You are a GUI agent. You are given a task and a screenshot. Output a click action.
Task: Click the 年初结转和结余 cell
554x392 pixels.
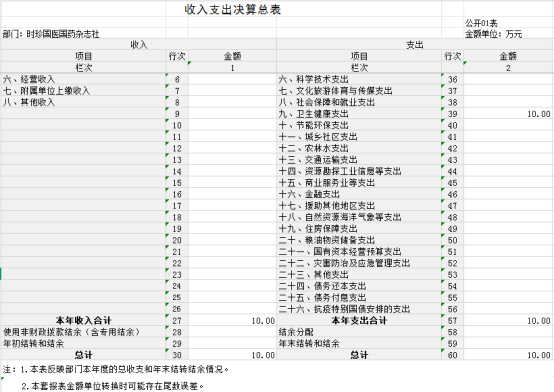click(83, 344)
